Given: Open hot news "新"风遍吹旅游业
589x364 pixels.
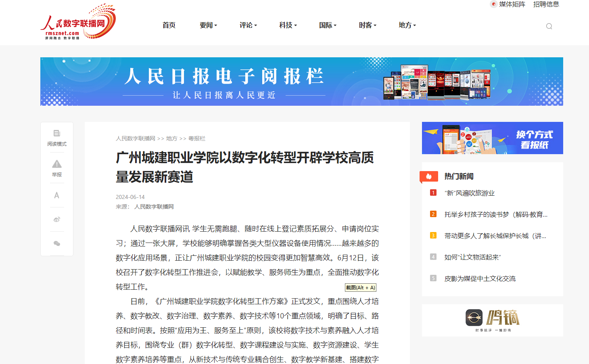Looking at the screenshot, I should [x=469, y=193].
